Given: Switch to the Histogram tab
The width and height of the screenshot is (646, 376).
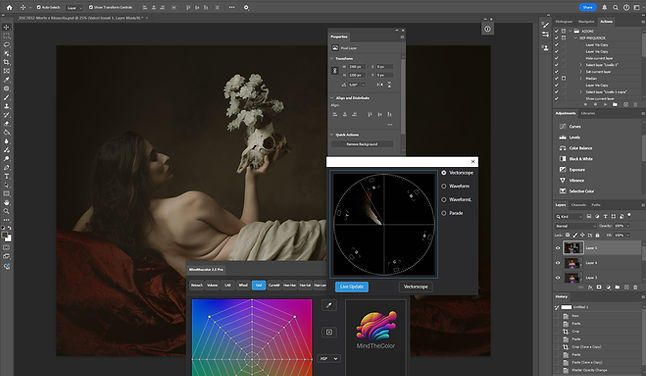Looking at the screenshot, I should pos(564,21).
